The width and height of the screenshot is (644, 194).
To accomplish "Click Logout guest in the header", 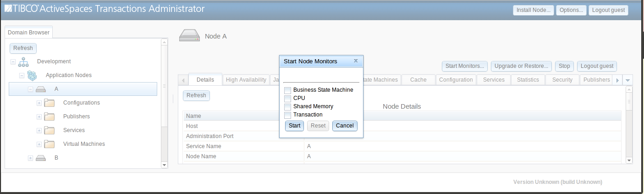I will pyautogui.click(x=608, y=10).
